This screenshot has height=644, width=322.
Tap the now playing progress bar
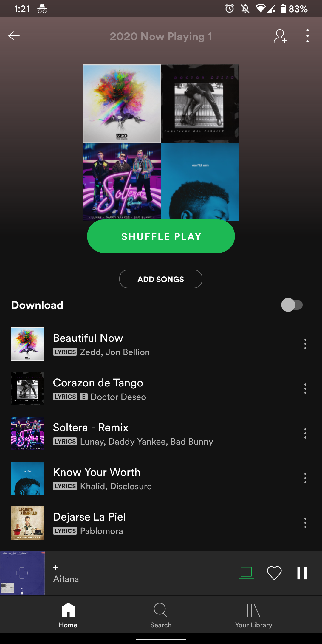(161, 551)
